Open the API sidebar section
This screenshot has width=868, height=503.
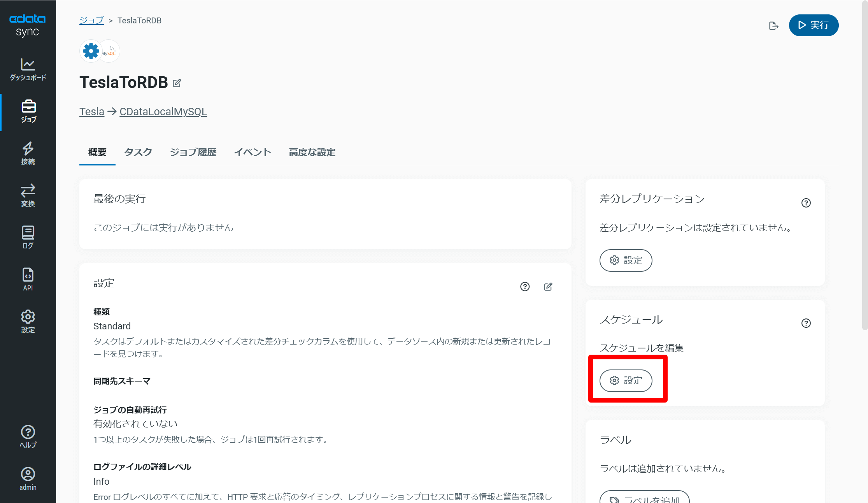[x=28, y=279]
